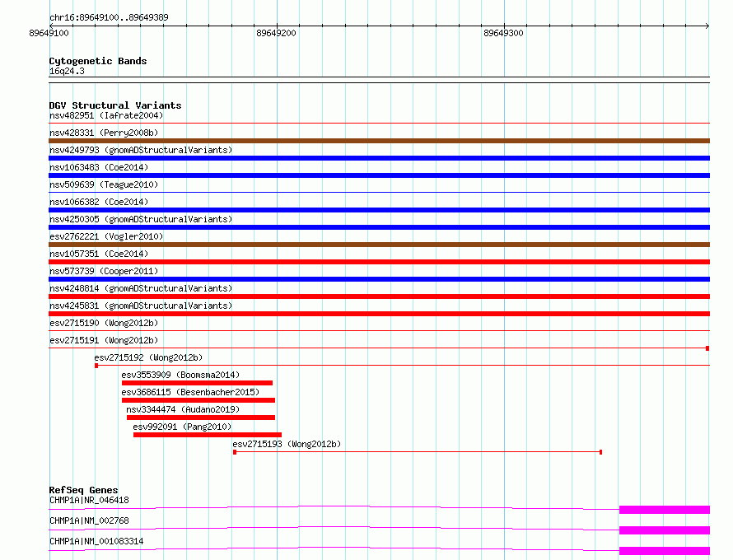Image resolution: width=733 pixels, height=560 pixels.
Task: Click the red bar of nsv1057351
Action: click(379, 262)
